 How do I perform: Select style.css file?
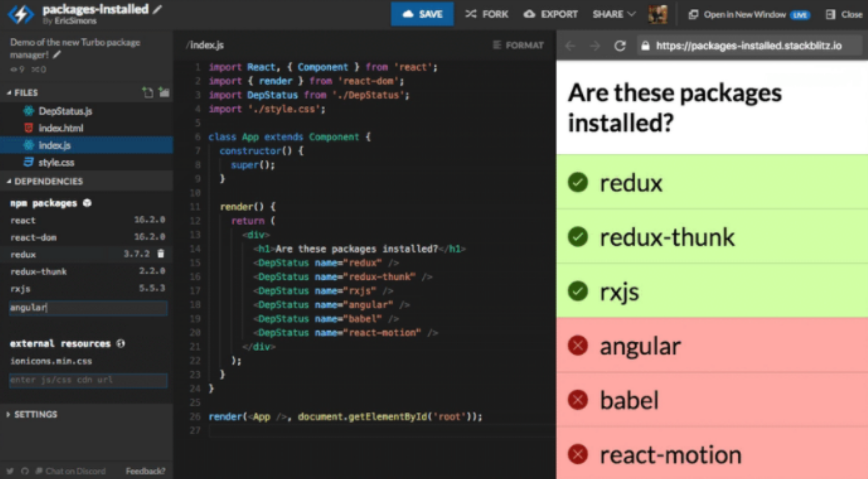[56, 163]
